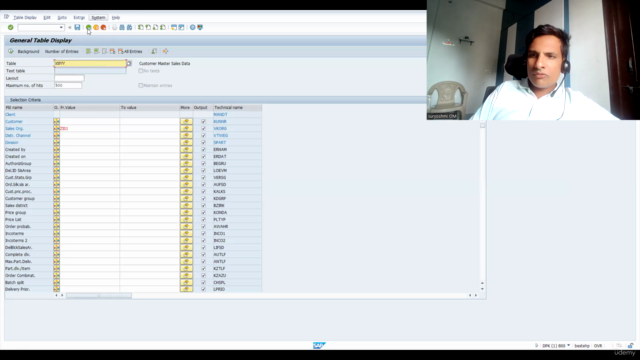Click the To value field for Customer
The image size is (640, 360).
[149, 121]
